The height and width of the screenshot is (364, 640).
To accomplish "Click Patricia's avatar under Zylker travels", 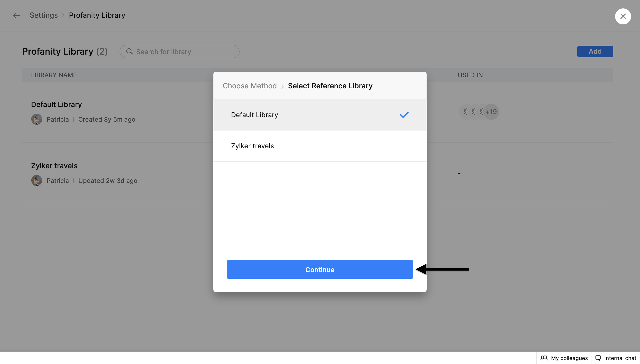I will coord(36,180).
